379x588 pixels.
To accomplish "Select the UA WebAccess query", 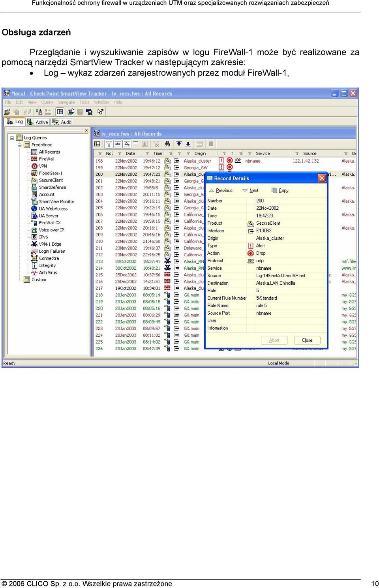I will 53,209.
